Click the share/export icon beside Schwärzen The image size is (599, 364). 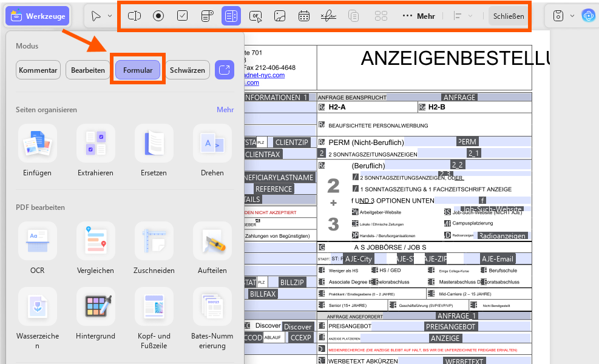224,70
